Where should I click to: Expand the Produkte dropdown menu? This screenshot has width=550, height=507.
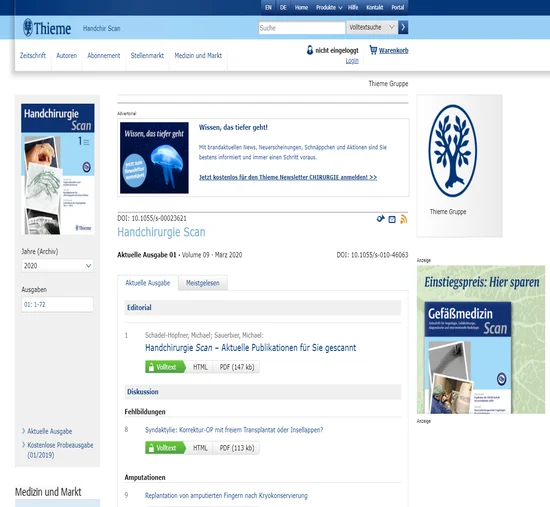click(x=329, y=7)
